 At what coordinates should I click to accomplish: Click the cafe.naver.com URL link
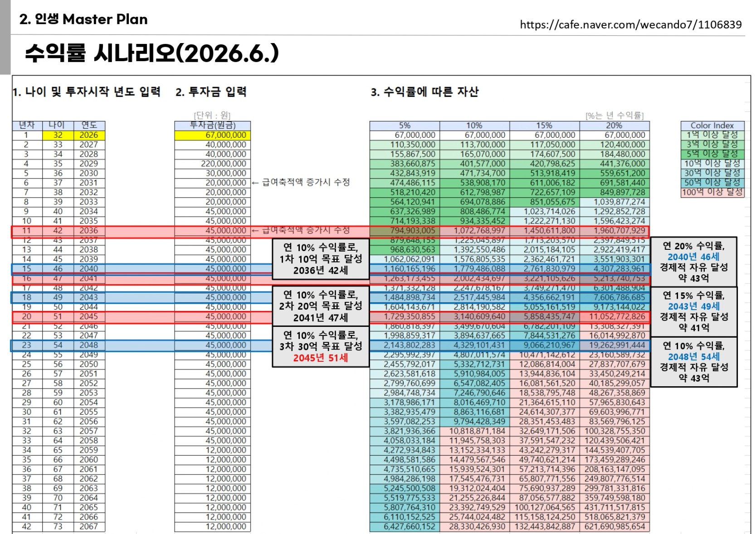click(x=630, y=24)
